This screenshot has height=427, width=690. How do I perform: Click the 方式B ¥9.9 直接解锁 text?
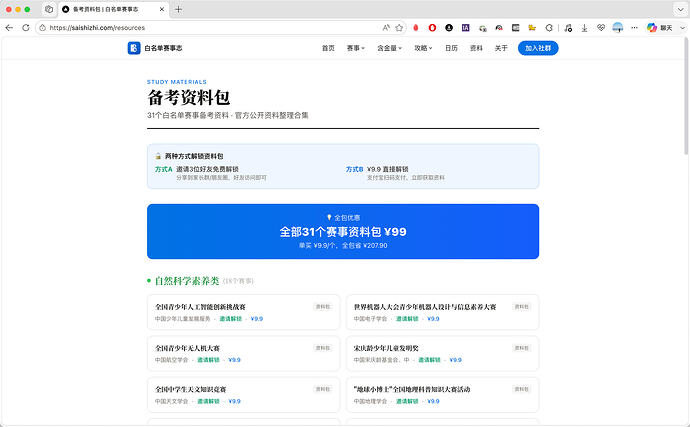377,169
